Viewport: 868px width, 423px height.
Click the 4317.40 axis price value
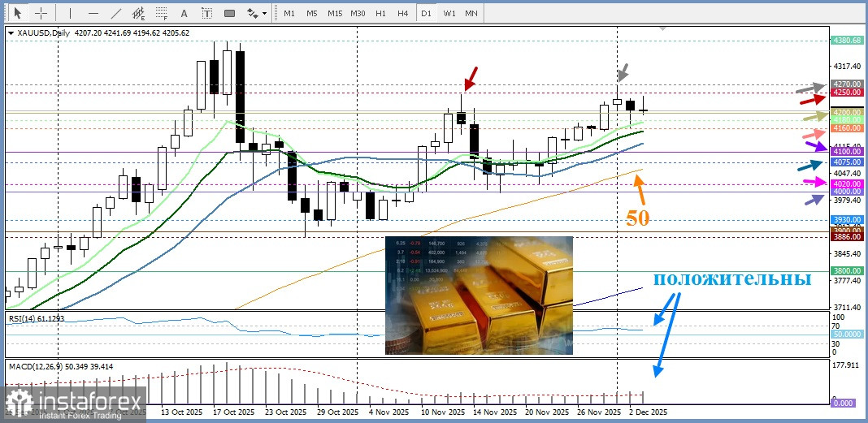[x=846, y=67]
